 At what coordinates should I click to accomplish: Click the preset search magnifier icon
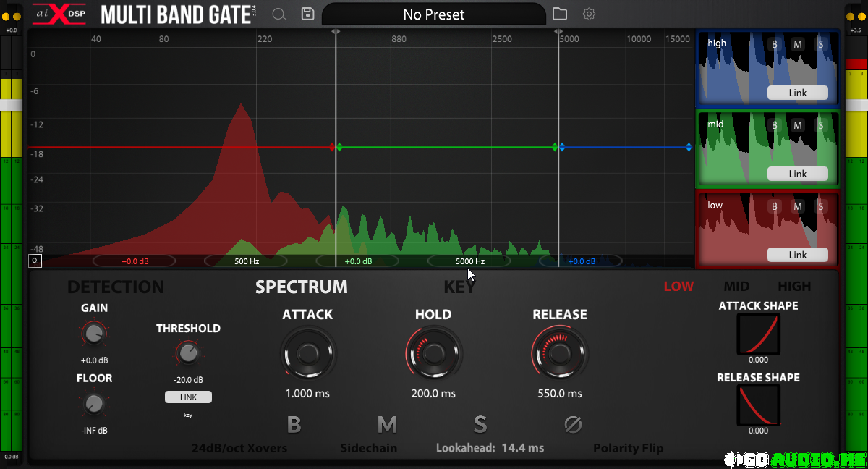(x=278, y=14)
